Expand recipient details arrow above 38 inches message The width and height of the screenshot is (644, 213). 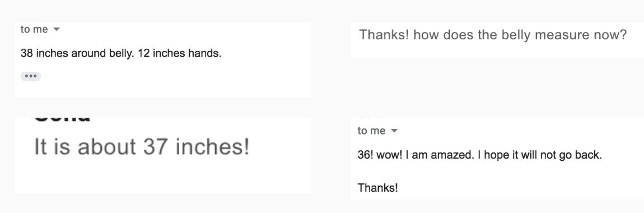57,30
